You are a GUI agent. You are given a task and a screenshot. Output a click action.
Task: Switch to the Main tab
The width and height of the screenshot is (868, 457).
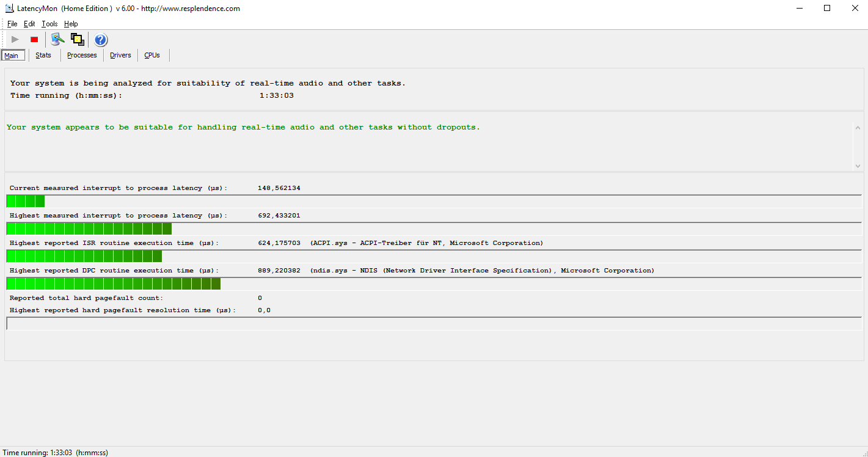[12, 56]
